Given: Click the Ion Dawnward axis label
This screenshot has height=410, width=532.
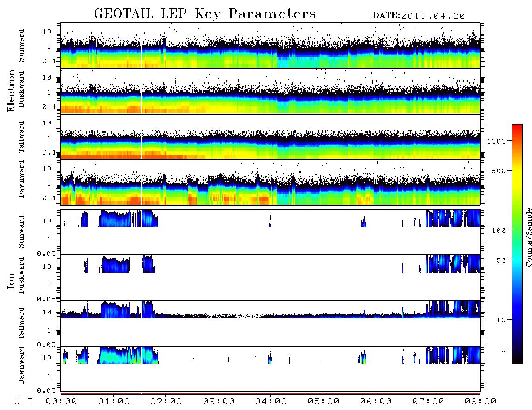Looking at the screenshot, I should coord(21,365).
